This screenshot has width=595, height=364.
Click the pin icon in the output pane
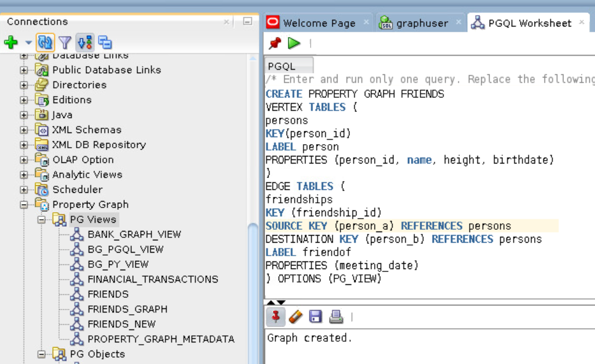pyautogui.click(x=276, y=317)
